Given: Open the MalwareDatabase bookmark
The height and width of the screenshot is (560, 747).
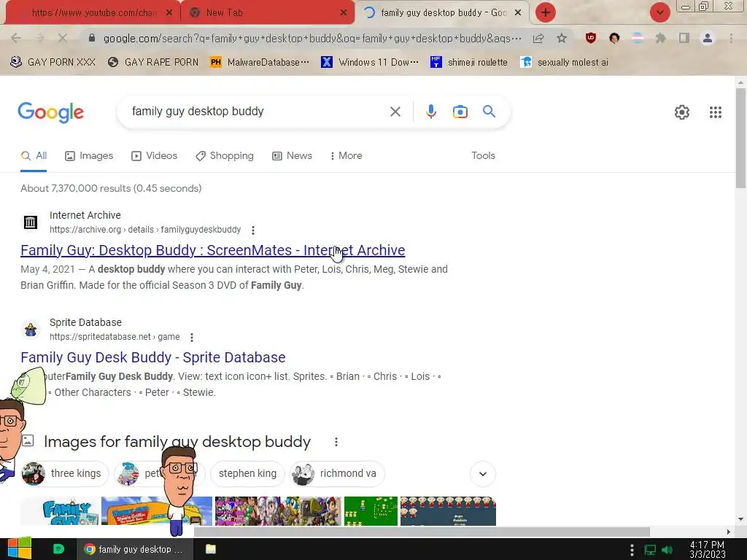Looking at the screenshot, I should click(260, 63).
